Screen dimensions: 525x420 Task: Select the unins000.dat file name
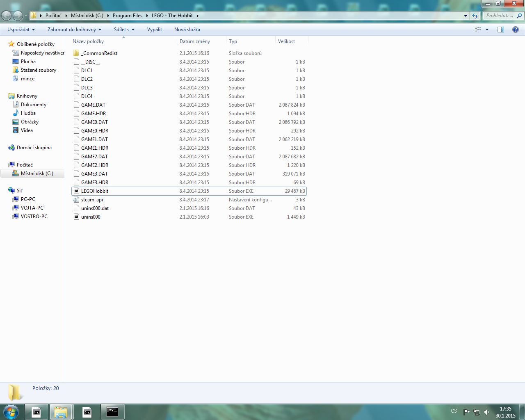pyautogui.click(x=95, y=208)
